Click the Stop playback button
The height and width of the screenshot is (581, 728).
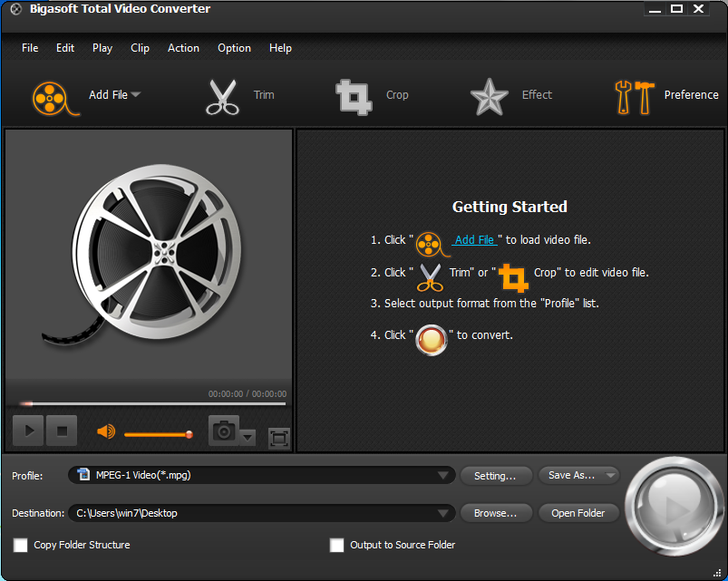[x=62, y=431]
